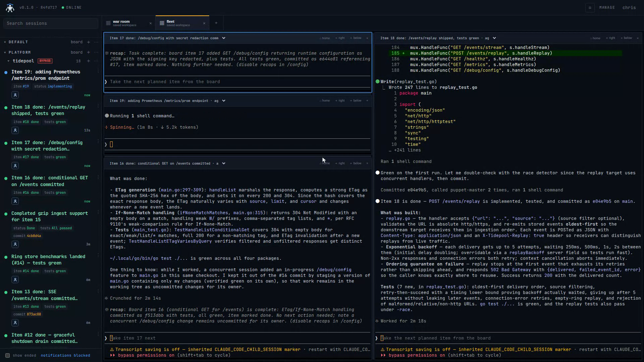Click the robot app logo icon

[x=10, y=8]
